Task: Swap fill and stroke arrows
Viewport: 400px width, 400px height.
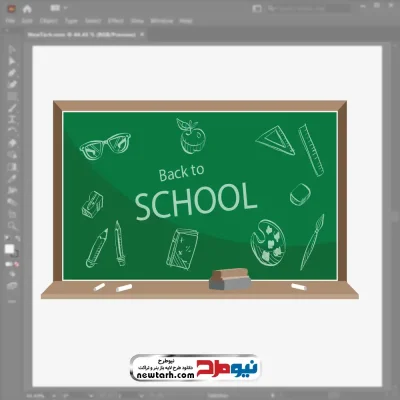Action: (x=17, y=239)
